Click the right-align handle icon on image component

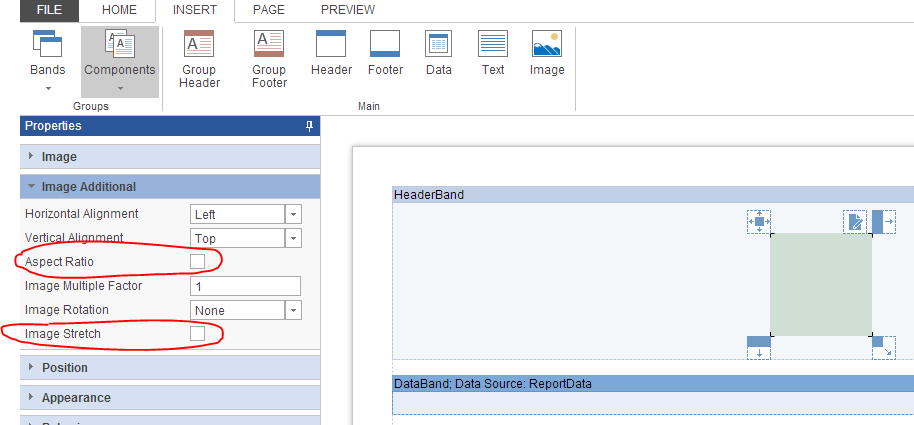point(884,222)
